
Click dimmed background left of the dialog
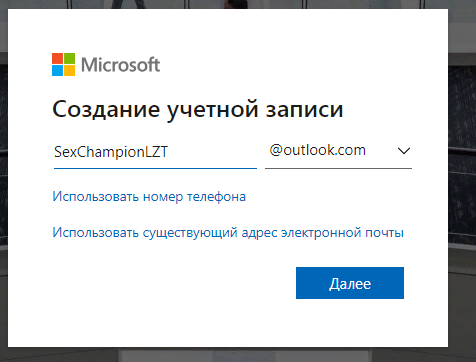[4, 180]
